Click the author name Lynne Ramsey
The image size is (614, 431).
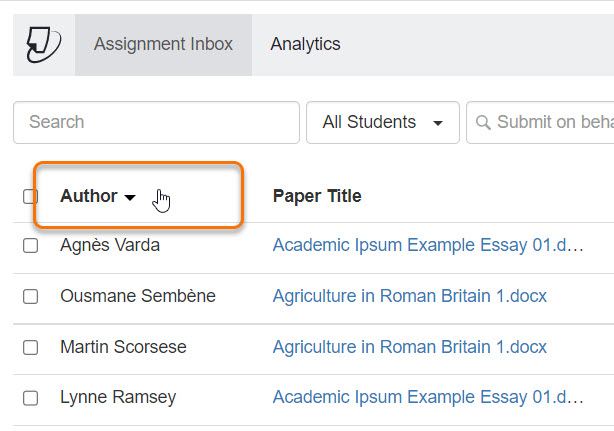(118, 397)
